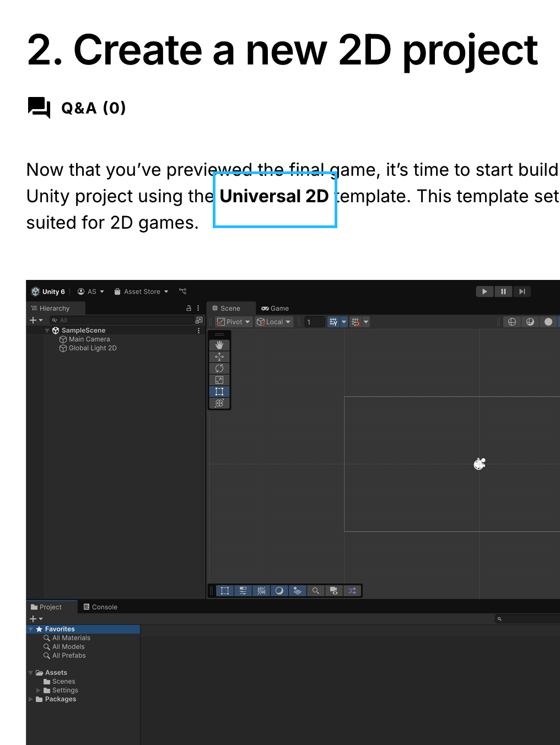Click the sliders icon in bottom overlay bar

243,591
